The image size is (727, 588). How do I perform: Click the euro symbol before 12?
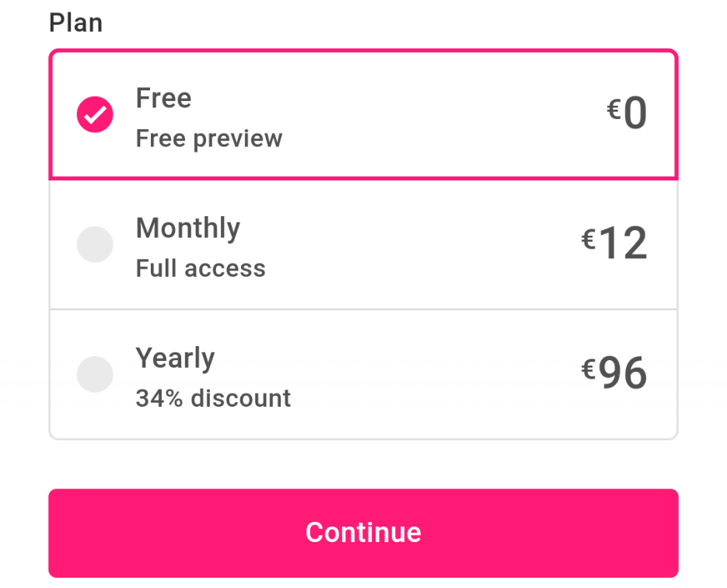click(x=589, y=240)
